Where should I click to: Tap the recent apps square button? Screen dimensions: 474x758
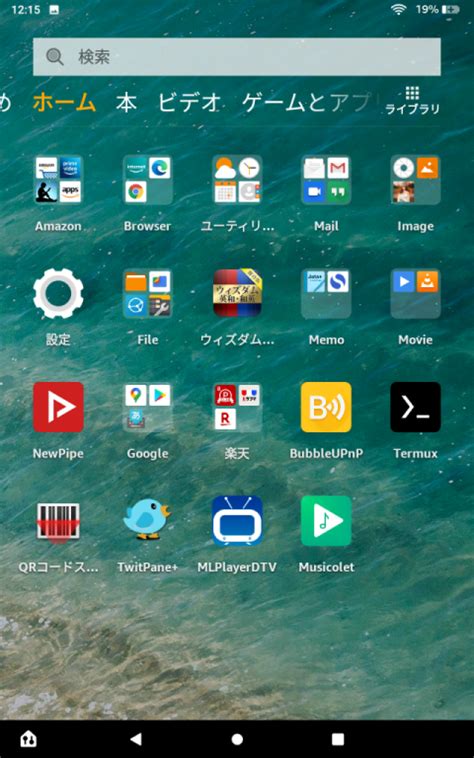(338, 739)
